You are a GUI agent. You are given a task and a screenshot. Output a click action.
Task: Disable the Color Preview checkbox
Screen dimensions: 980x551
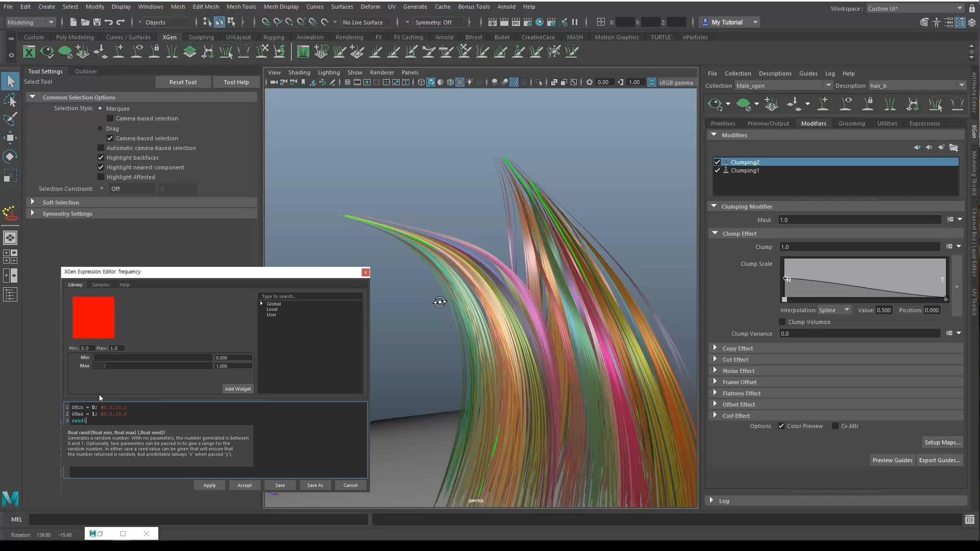(x=781, y=426)
